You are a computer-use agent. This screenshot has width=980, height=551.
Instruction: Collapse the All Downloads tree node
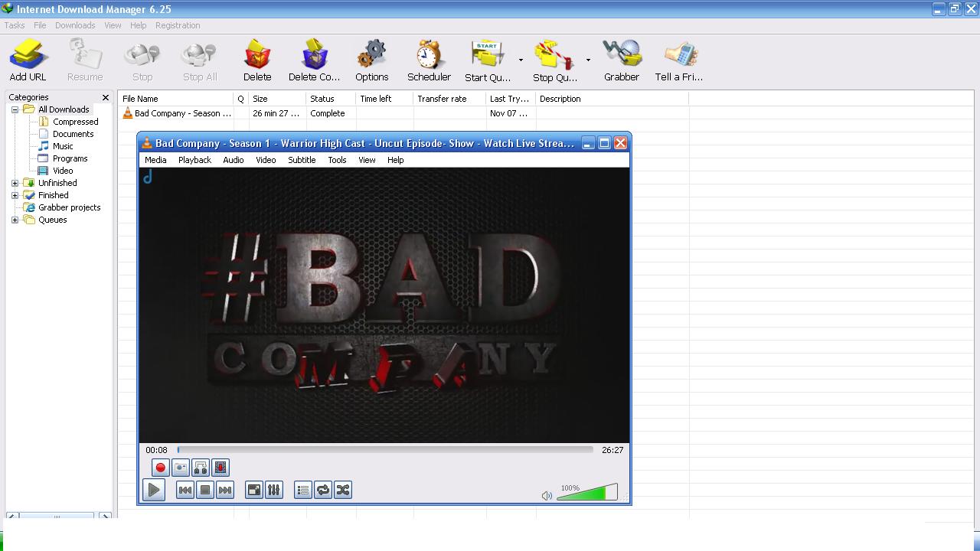pyautogui.click(x=15, y=109)
